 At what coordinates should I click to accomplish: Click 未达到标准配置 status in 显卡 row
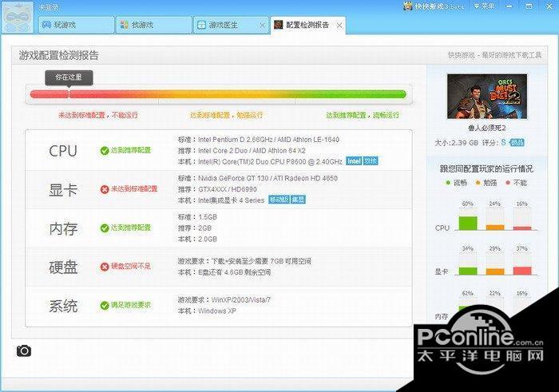click(134, 189)
